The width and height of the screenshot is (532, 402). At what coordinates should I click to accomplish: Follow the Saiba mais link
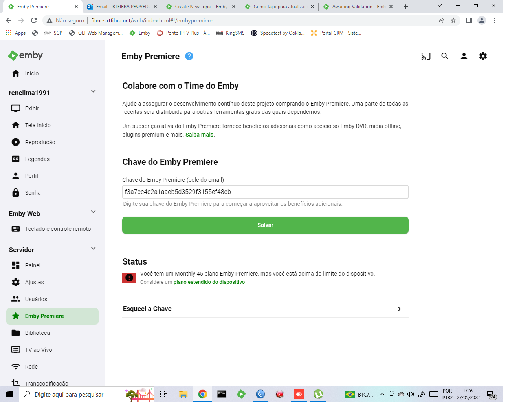(200, 135)
